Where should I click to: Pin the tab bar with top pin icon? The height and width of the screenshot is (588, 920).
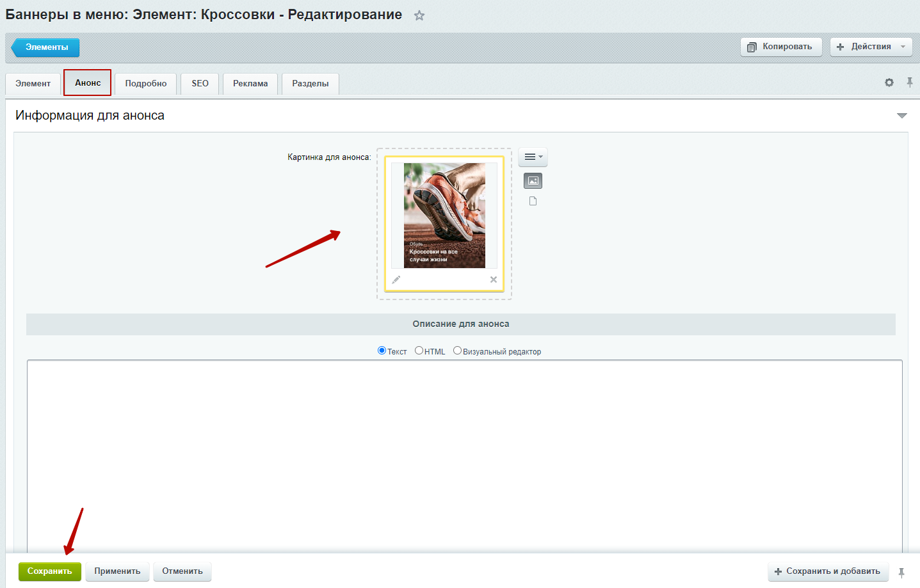(910, 83)
